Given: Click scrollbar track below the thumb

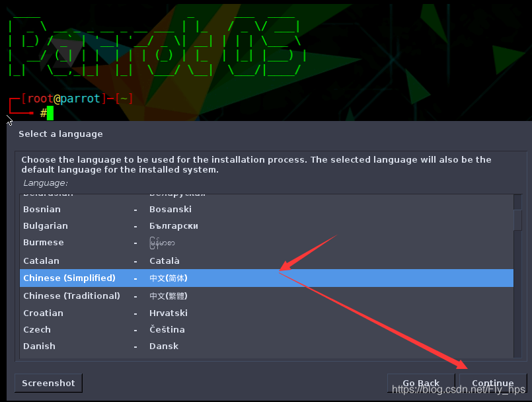Looking at the screenshot, I should point(517,294).
